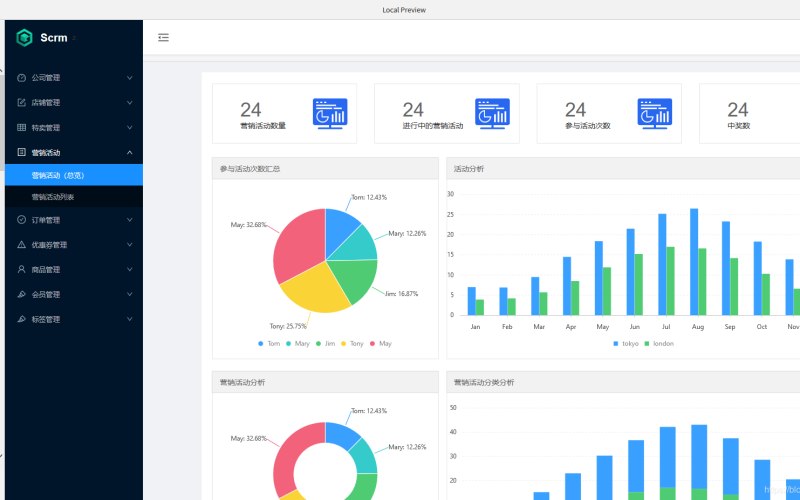Click the 优惠券管理 warning triangle icon
This screenshot has width=800, height=500.
[x=21, y=244]
